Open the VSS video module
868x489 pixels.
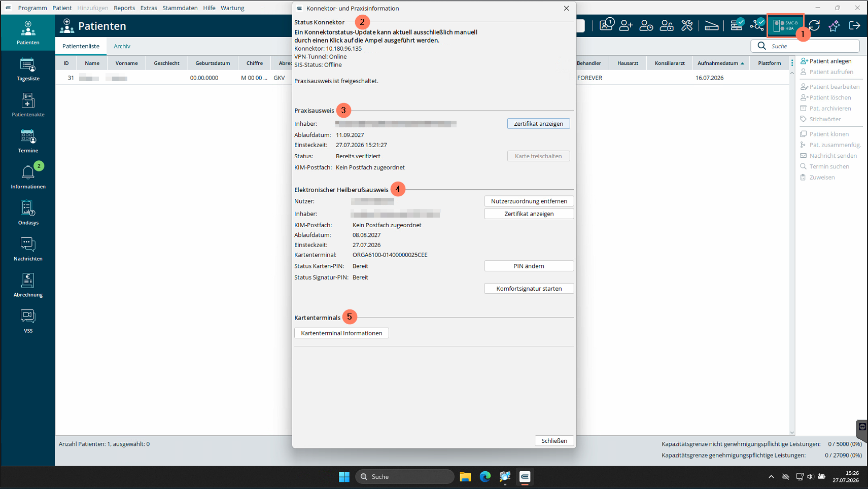(x=28, y=321)
